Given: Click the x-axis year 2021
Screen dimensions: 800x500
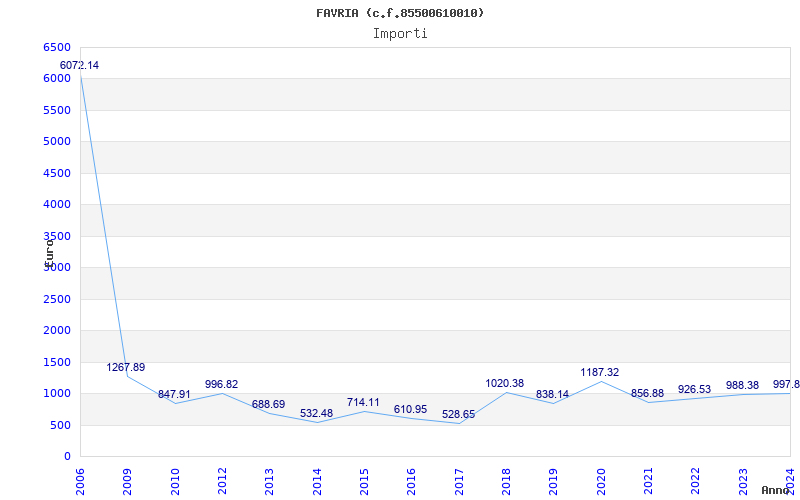Looking at the screenshot, I should coord(648,482).
